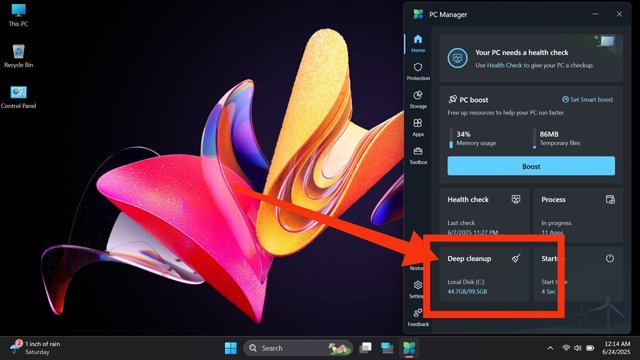
Task: Click the Process card title
Action: (x=553, y=199)
